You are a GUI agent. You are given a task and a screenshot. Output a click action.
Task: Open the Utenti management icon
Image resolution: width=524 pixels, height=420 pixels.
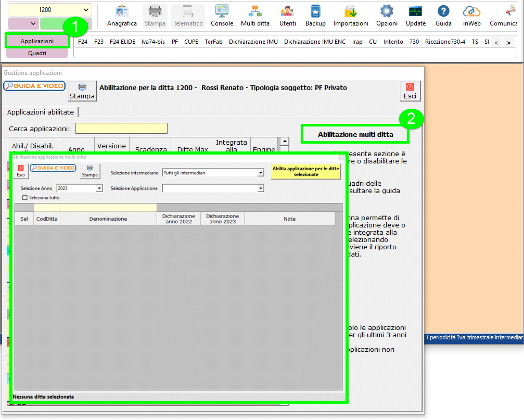(x=287, y=16)
